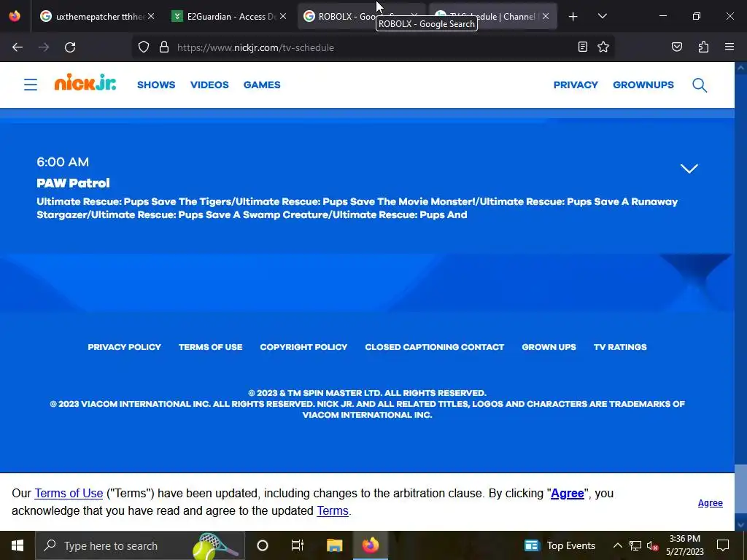Open tracking protection shield icon
The width and height of the screenshot is (747, 560).
click(x=144, y=47)
